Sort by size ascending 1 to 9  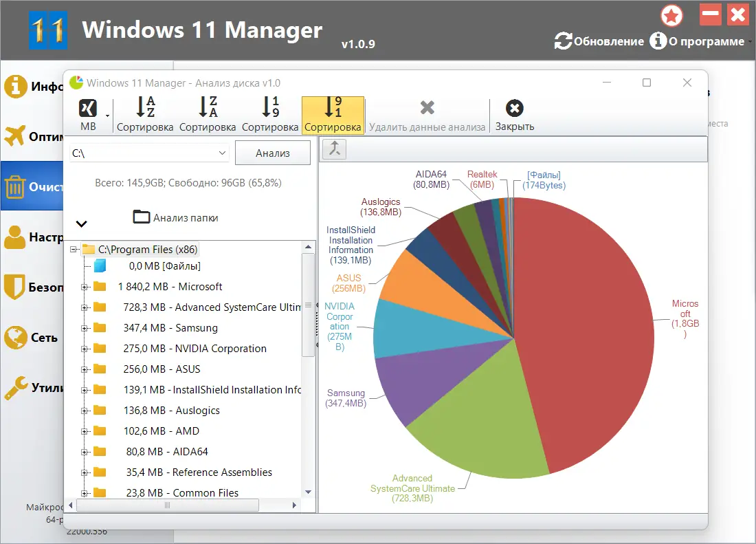point(270,115)
